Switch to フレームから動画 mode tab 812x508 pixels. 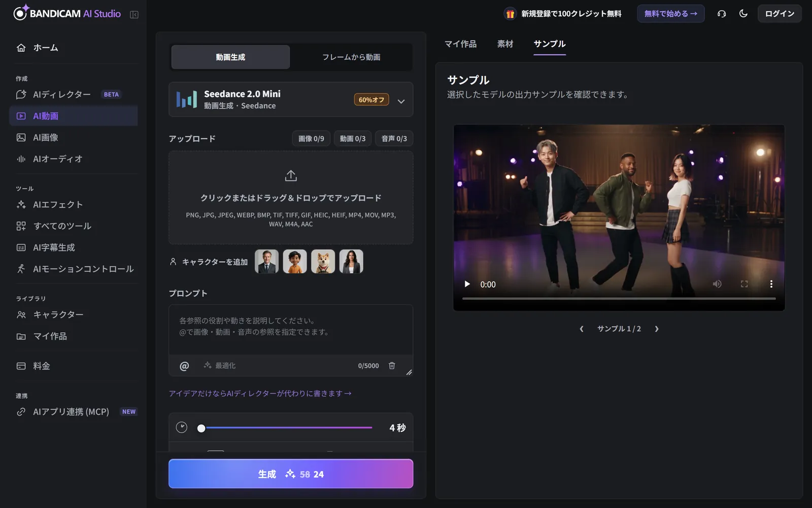pos(351,57)
